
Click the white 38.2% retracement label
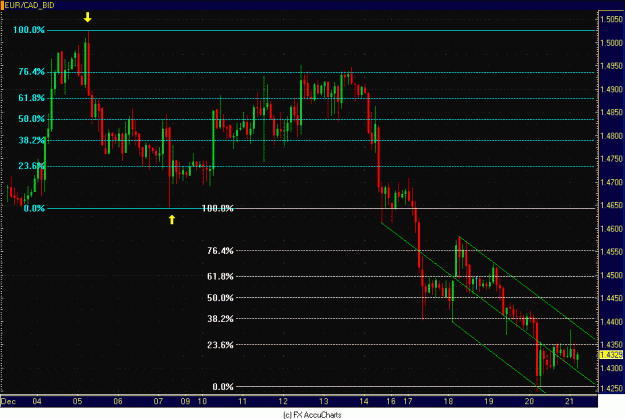220,319
